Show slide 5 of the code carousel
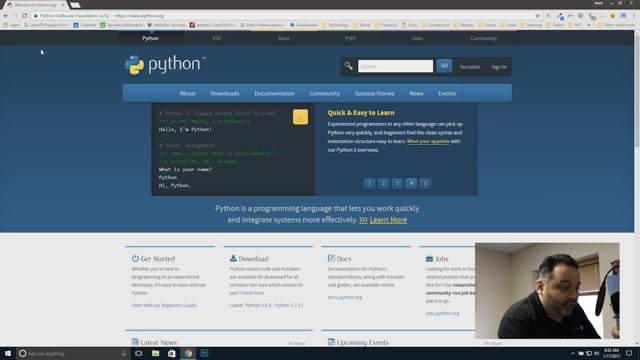Screen dimensions: 640x360 (425, 183)
